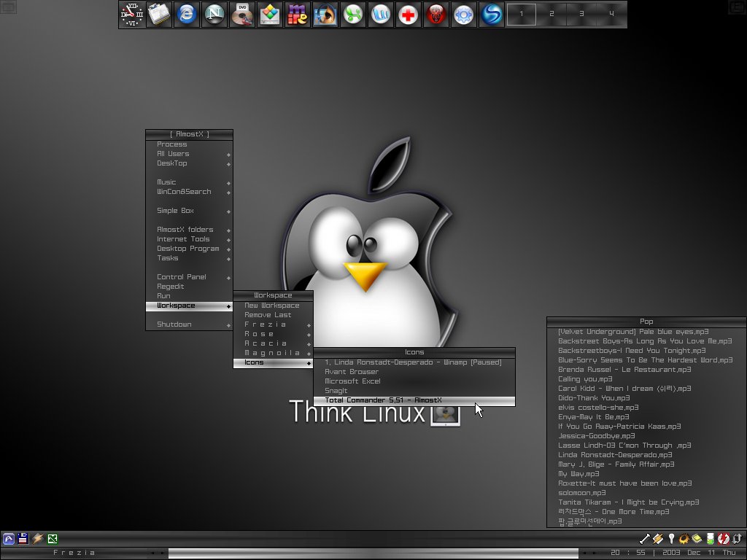Click the red circular arrows tray icon
The image size is (747, 560).
click(x=723, y=539)
